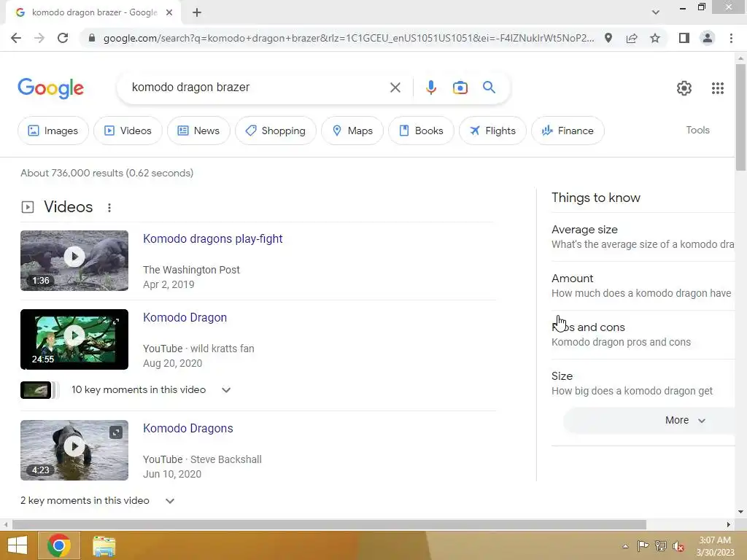Screen dimensions: 747x560
Task: Open Videos section three-dot options
Action: pyautogui.click(x=109, y=208)
